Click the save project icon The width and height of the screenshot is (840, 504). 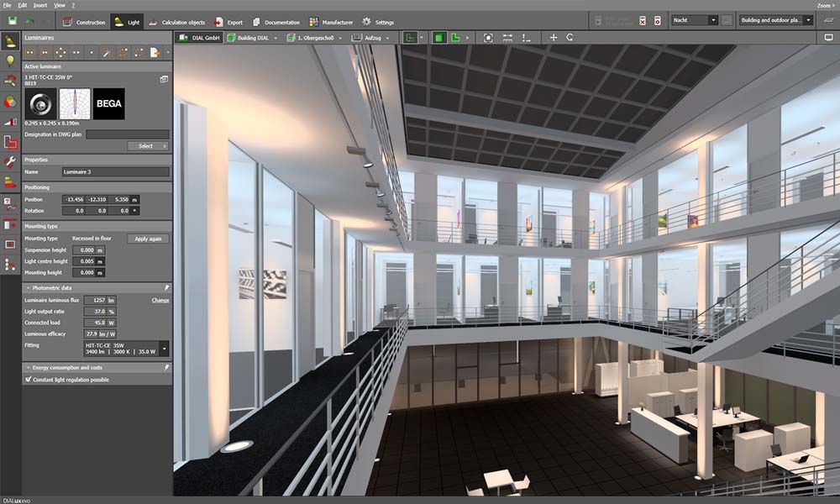coord(12,21)
